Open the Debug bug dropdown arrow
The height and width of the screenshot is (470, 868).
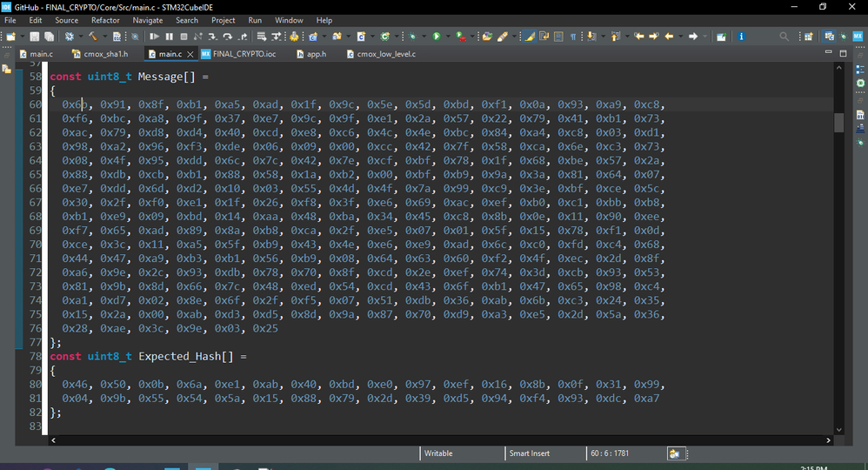(424, 36)
